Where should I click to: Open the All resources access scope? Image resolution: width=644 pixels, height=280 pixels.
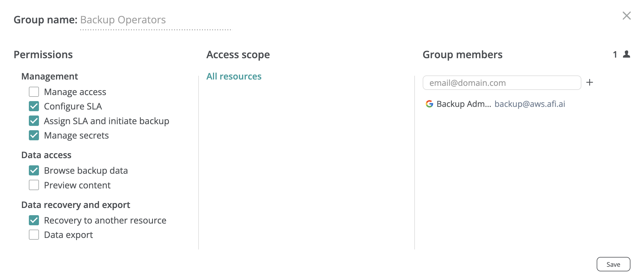tap(234, 76)
